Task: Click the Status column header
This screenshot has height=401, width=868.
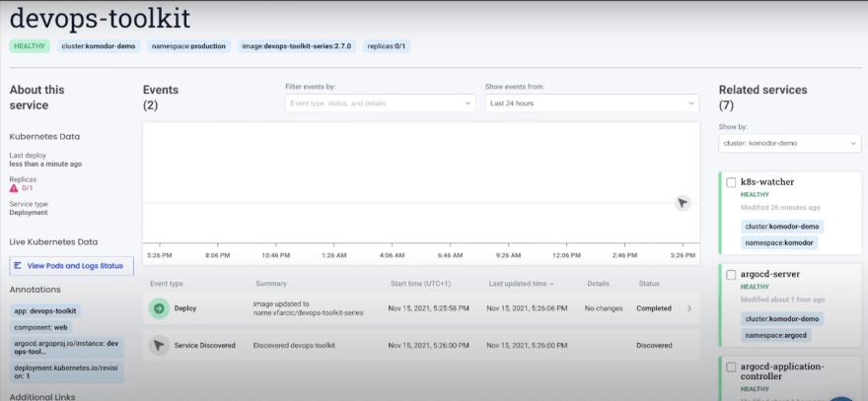Action: (649, 284)
